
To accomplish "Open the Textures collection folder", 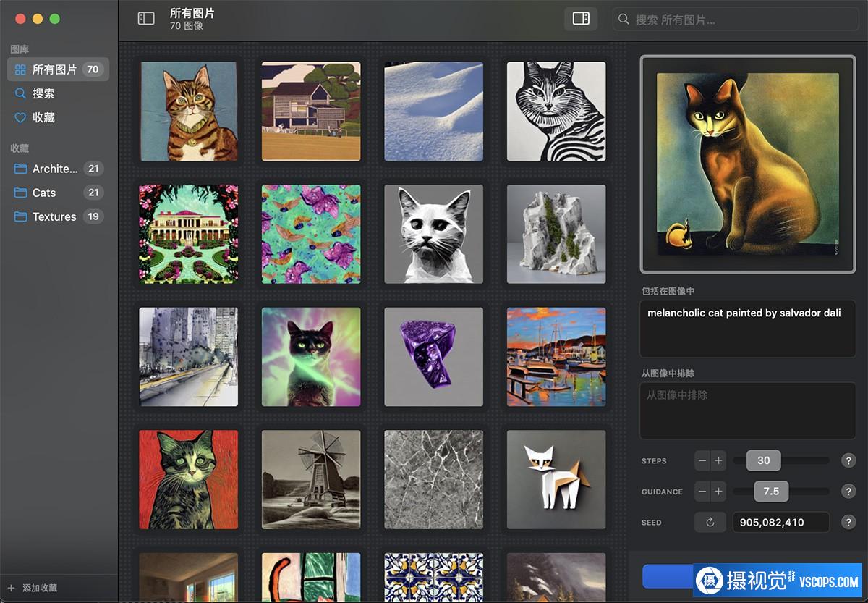I will pyautogui.click(x=54, y=216).
